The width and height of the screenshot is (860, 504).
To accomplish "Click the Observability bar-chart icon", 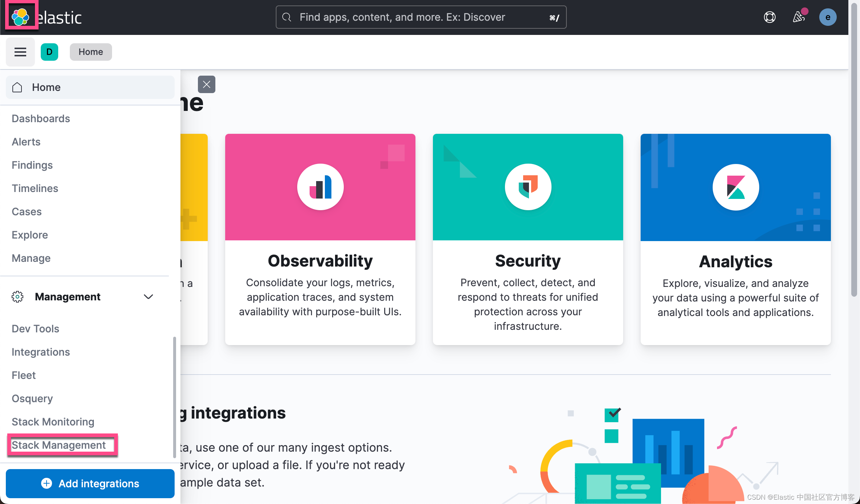I will click(320, 187).
